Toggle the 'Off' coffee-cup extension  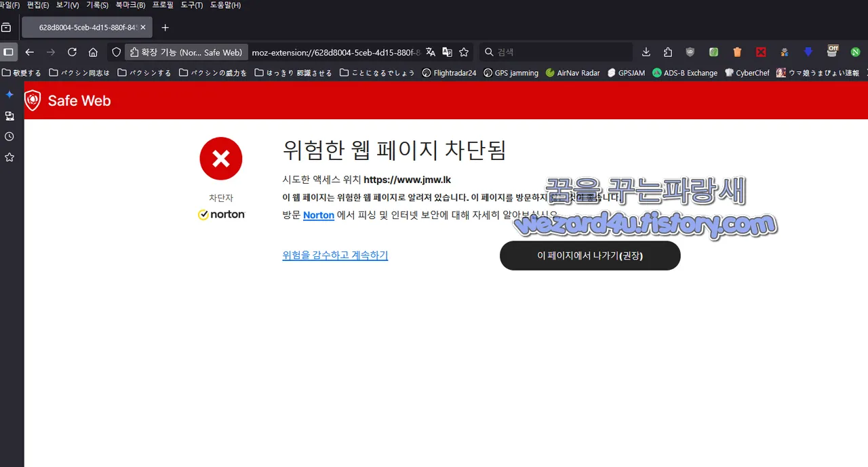(x=832, y=52)
